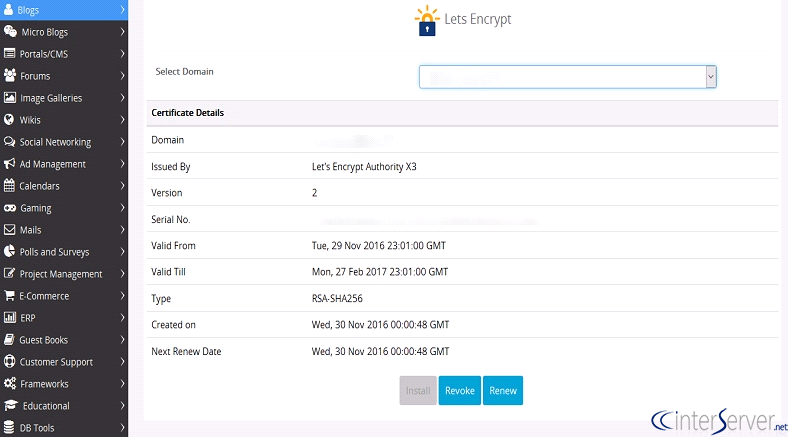
Task: Expand the Portals/CMS chevron
Action: click(x=122, y=54)
